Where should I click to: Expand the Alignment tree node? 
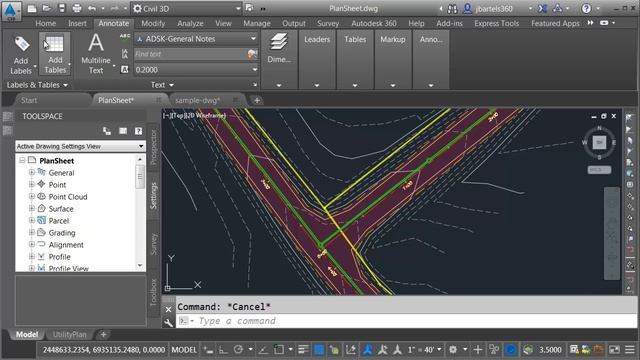click(x=31, y=244)
